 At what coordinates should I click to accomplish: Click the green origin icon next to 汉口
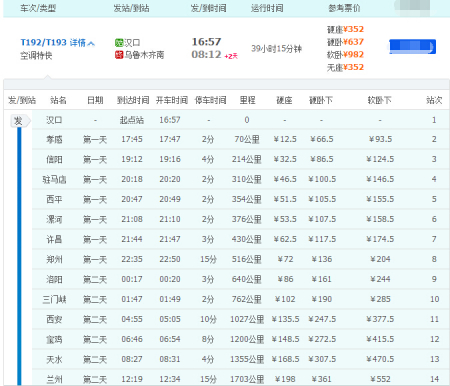tap(119, 42)
